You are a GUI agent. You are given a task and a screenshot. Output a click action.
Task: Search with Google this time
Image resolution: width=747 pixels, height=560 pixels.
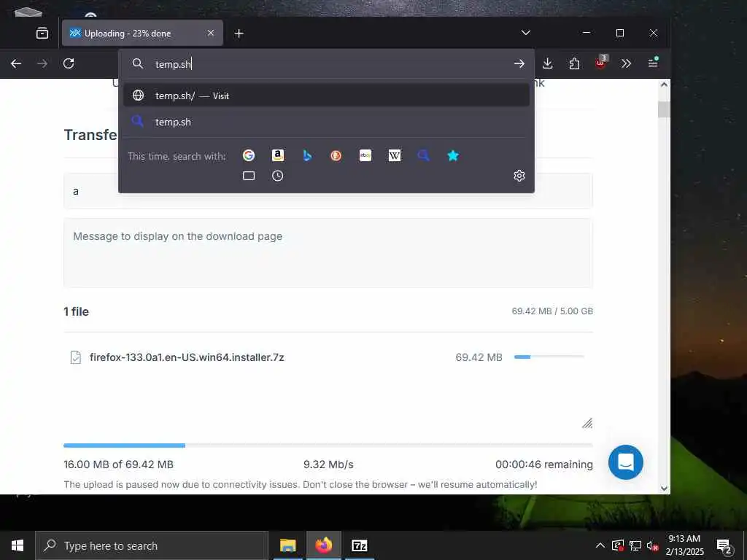click(249, 155)
